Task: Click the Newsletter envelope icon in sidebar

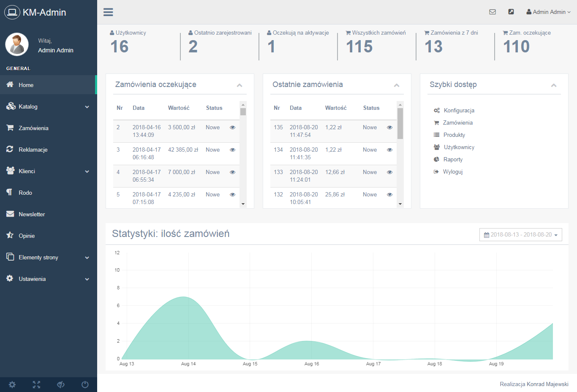Action: [10, 214]
